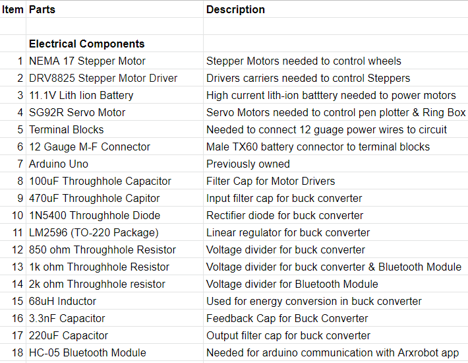Click the "Terminal Blocks" cell

click(x=115, y=129)
